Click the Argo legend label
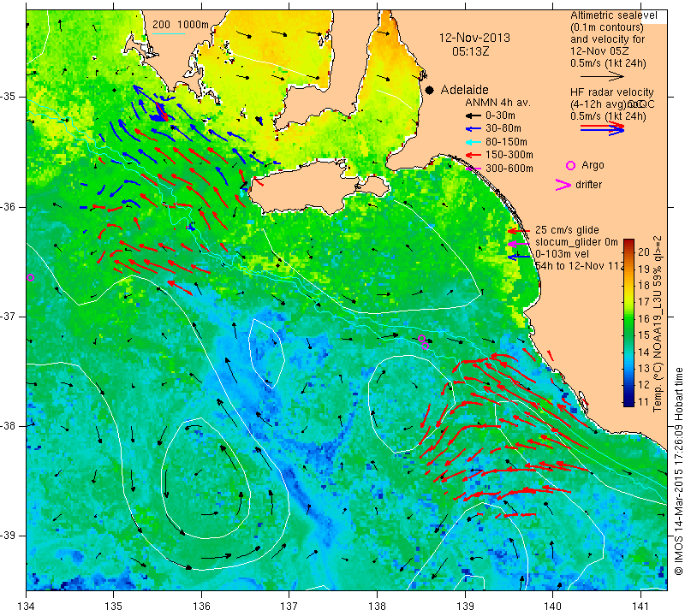The height and width of the screenshot is (616, 685). [593, 165]
